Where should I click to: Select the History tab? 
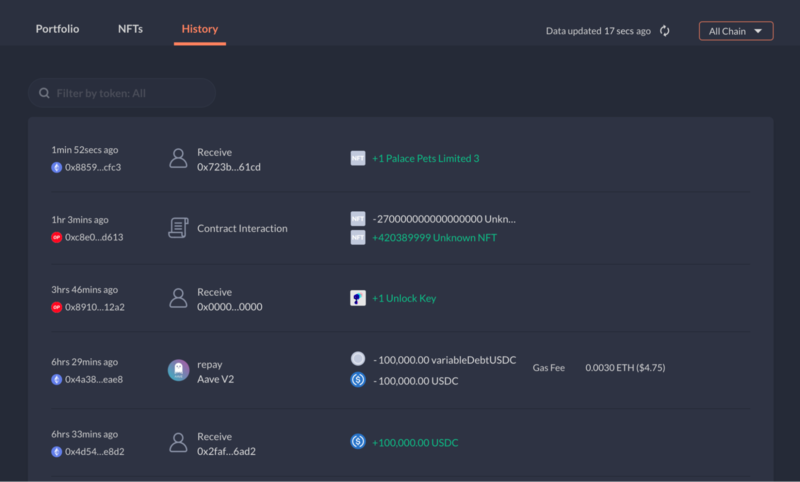[x=199, y=29]
